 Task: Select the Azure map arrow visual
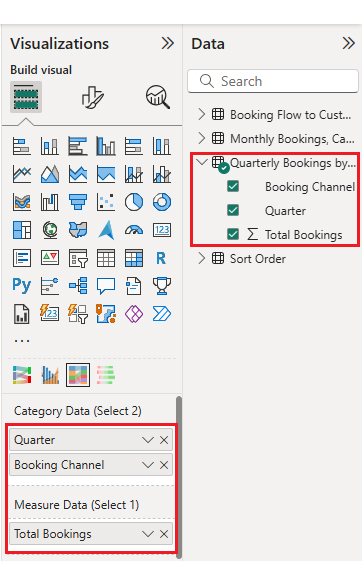pyautogui.click(x=106, y=230)
